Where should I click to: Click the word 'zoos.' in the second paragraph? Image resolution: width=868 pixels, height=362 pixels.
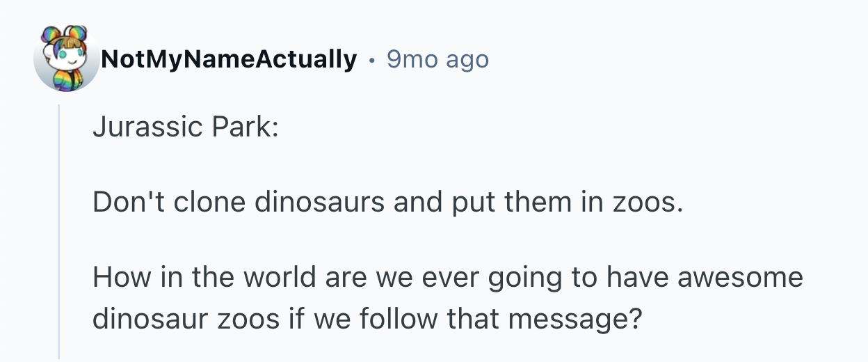point(643,203)
